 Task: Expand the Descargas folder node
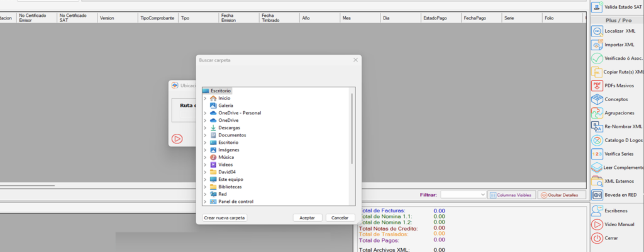pyautogui.click(x=205, y=128)
